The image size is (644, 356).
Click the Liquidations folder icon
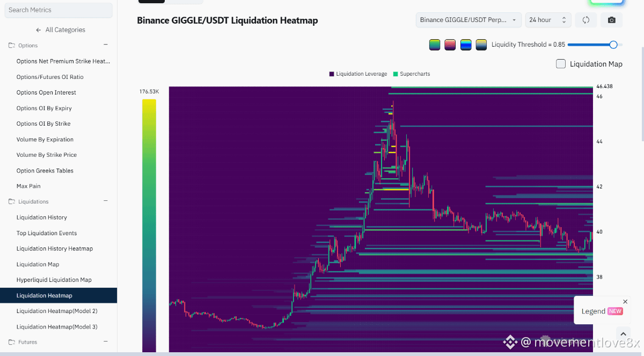click(x=12, y=202)
